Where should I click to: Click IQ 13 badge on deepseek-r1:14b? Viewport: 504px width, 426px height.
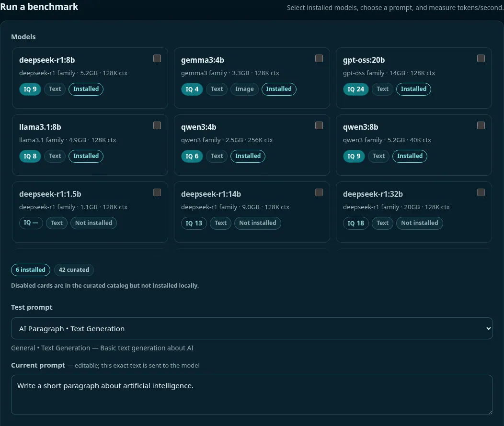[x=194, y=223]
